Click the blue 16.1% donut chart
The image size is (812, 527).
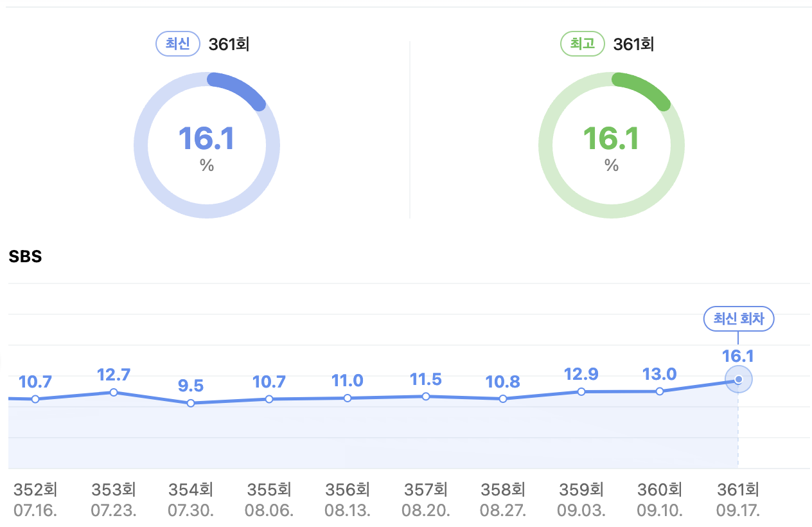[206, 145]
